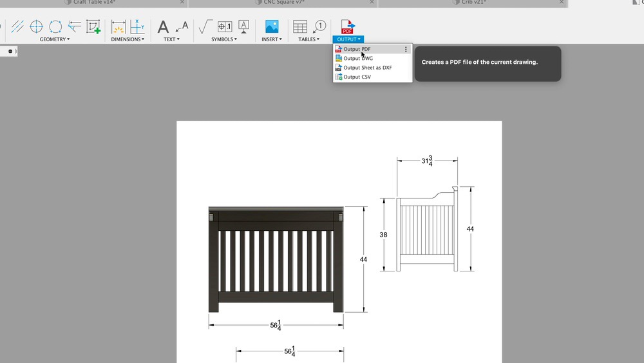Select the line-drawing side view of crib
This screenshot has height=363, width=644.
pyautogui.click(x=427, y=229)
